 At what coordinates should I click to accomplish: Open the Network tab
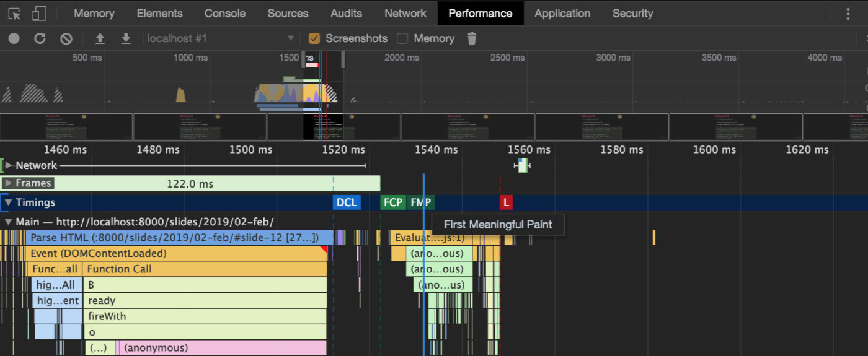405,13
